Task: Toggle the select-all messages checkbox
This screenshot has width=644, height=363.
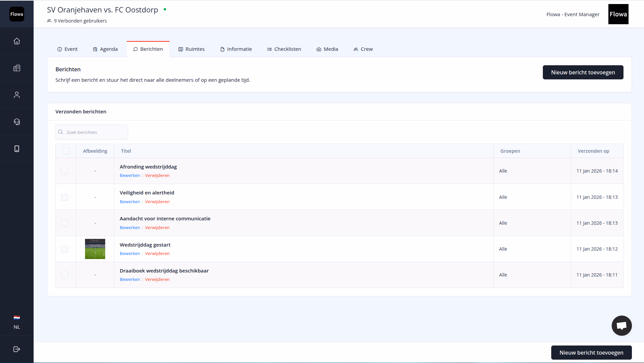Action: [x=66, y=151]
